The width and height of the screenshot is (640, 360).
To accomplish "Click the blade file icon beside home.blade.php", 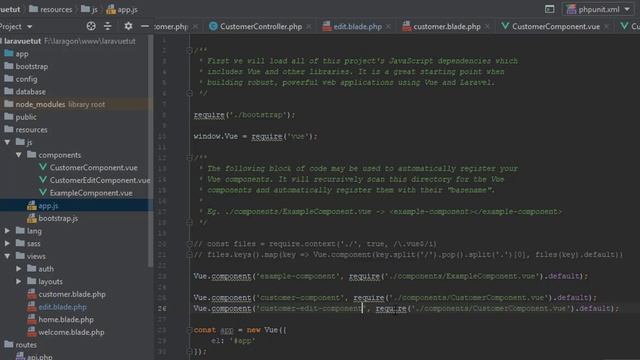I will tap(32, 319).
